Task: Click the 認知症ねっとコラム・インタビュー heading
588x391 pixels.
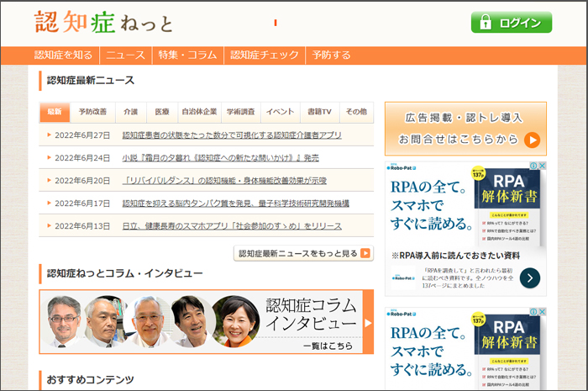Action: (124, 273)
